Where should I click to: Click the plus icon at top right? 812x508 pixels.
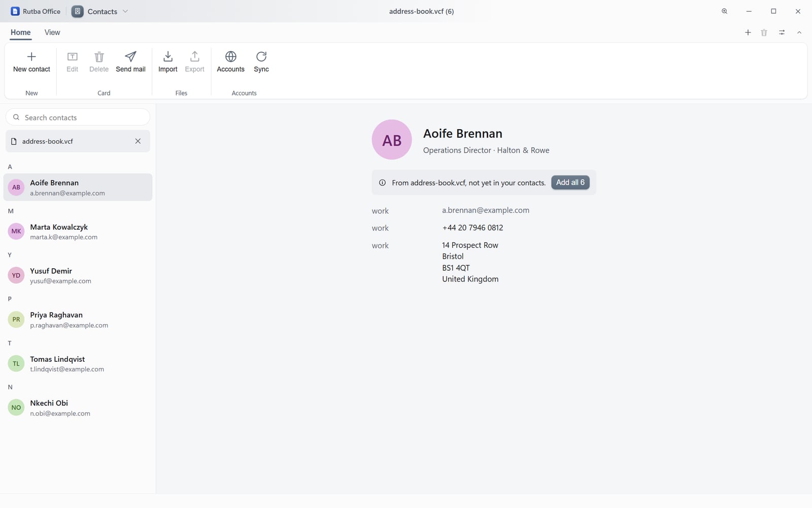(x=748, y=33)
